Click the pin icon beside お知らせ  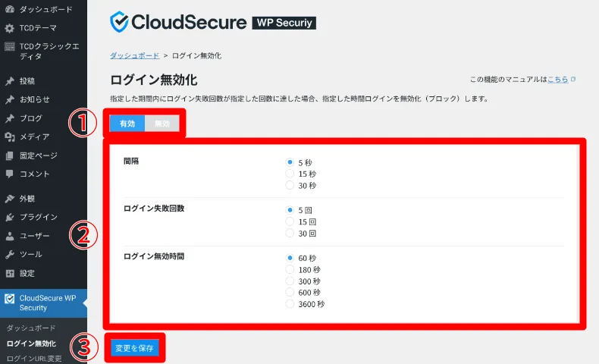pyautogui.click(x=10, y=99)
